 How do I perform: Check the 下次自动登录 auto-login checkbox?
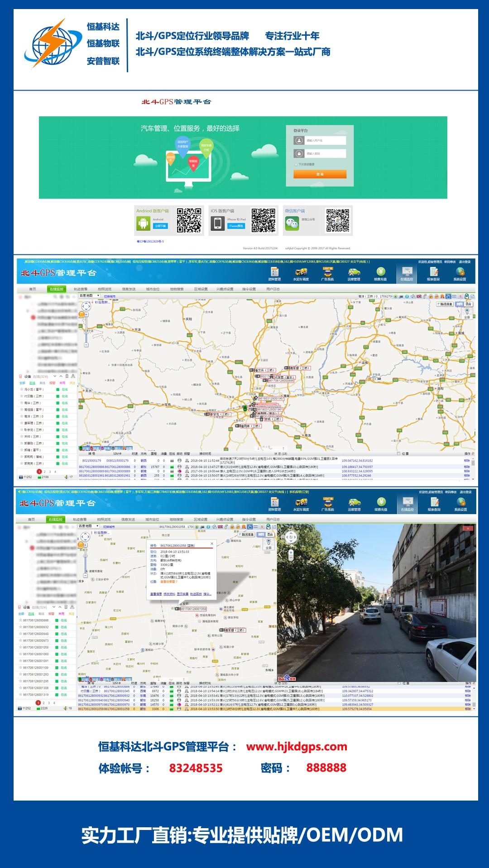pyautogui.click(x=296, y=164)
